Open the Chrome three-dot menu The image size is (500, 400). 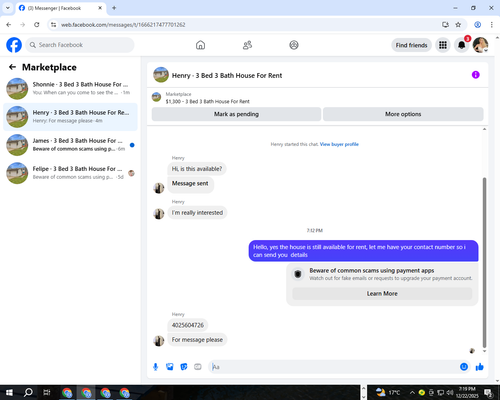492,25
